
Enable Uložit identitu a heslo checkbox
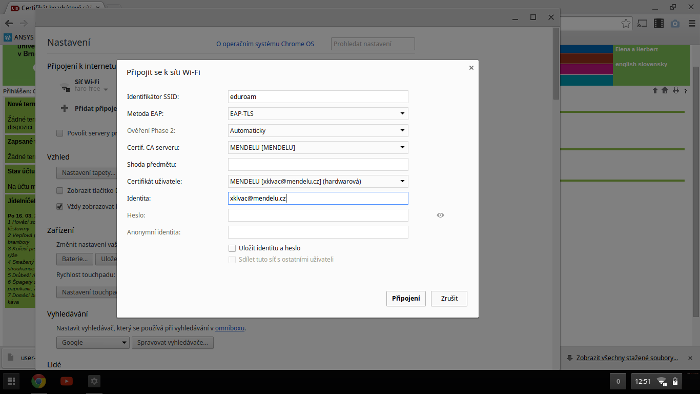point(232,248)
